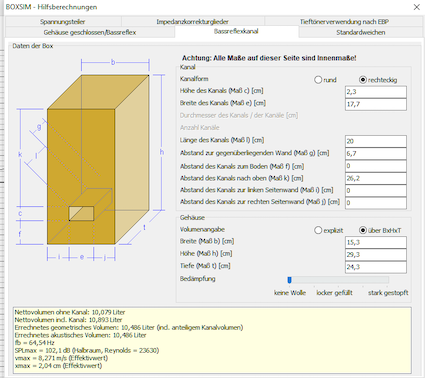Click 'Errechnetes geometrisches Volumen' result line
425x378 pixels.
129,327
